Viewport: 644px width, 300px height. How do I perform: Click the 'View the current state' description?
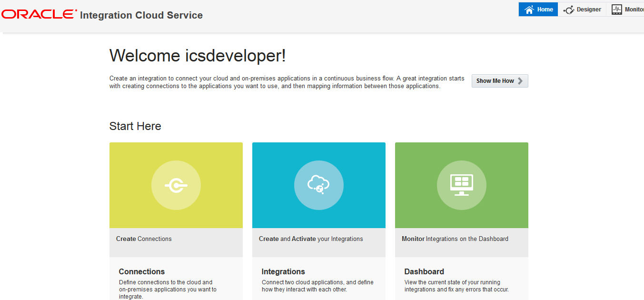coord(456,286)
